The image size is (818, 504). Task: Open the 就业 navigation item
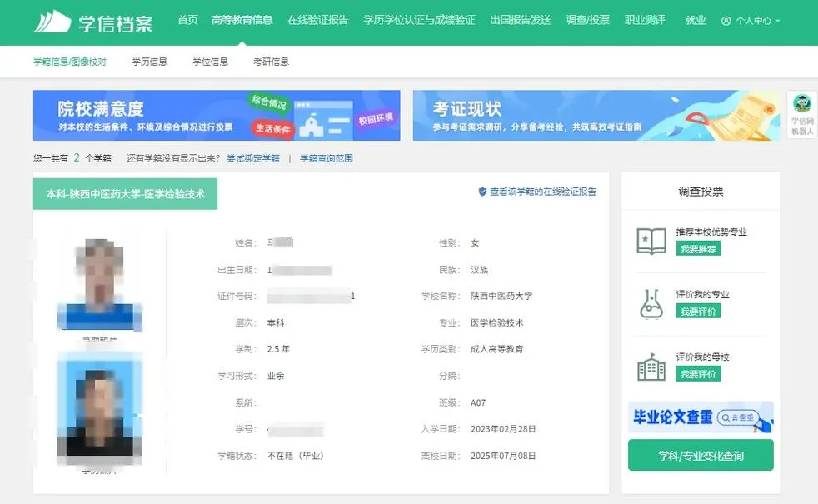pyautogui.click(x=696, y=20)
